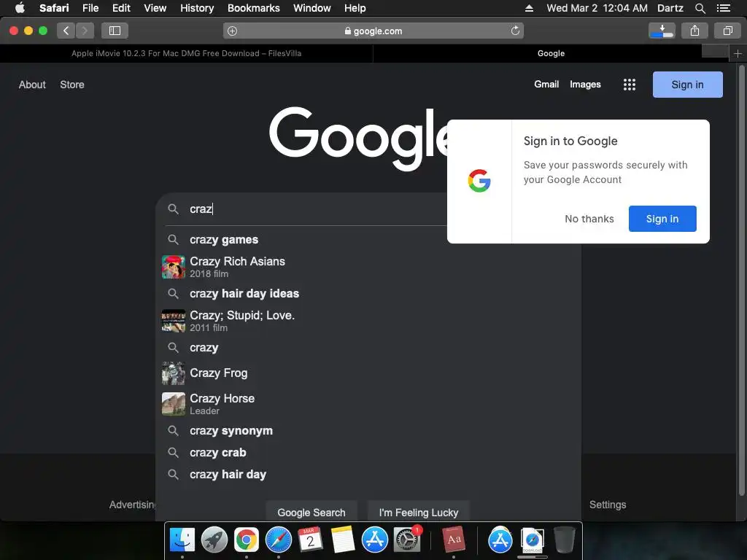Open the Safari share menu
This screenshot has height=560, width=747.
[x=694, y=31]
